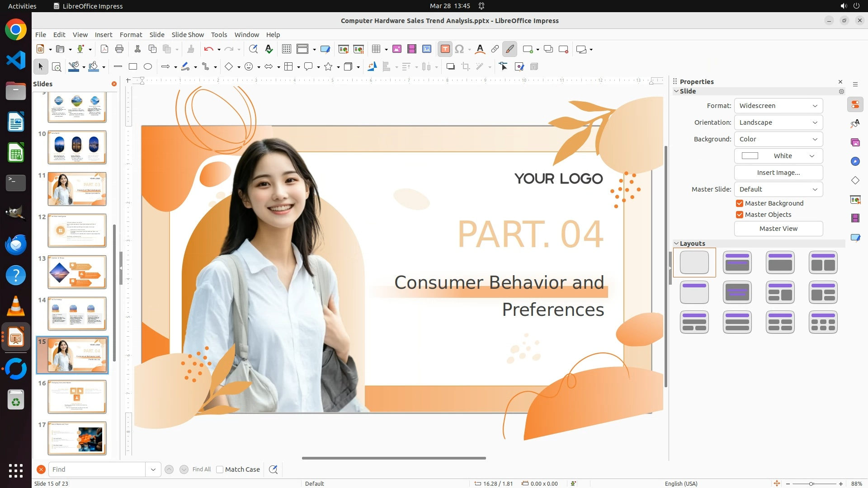Click the Display Grid icon
The height and width of the screenshot is (488, 868).
point(286,49)
